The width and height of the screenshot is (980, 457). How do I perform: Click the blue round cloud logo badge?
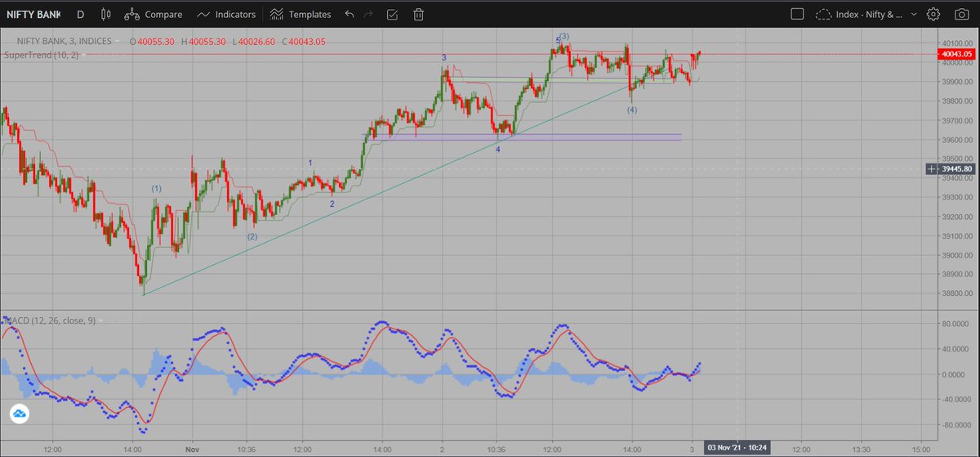click(20, 414)
